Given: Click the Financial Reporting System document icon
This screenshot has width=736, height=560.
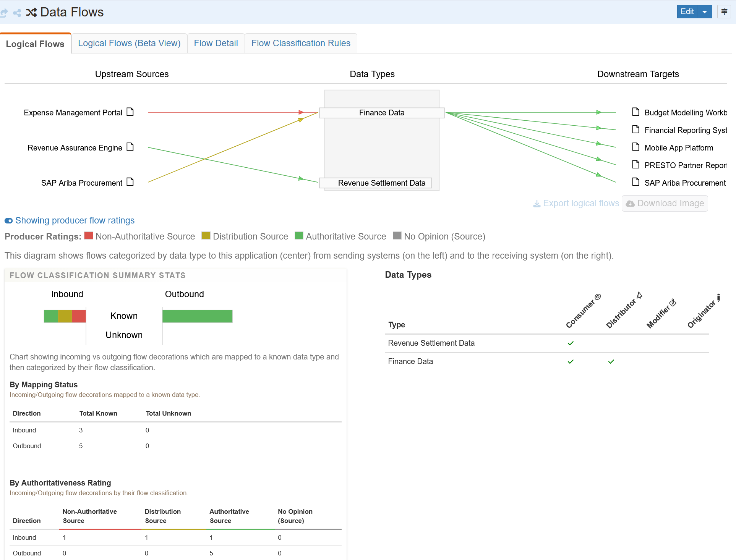Looking at the screenshot, I should 636,129.
